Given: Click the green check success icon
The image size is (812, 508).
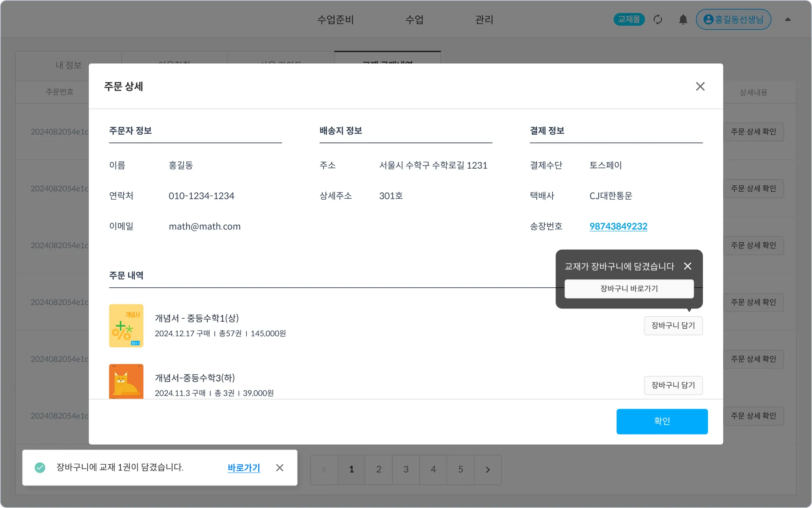Looking at the screenshot, I should coord(40,468).
